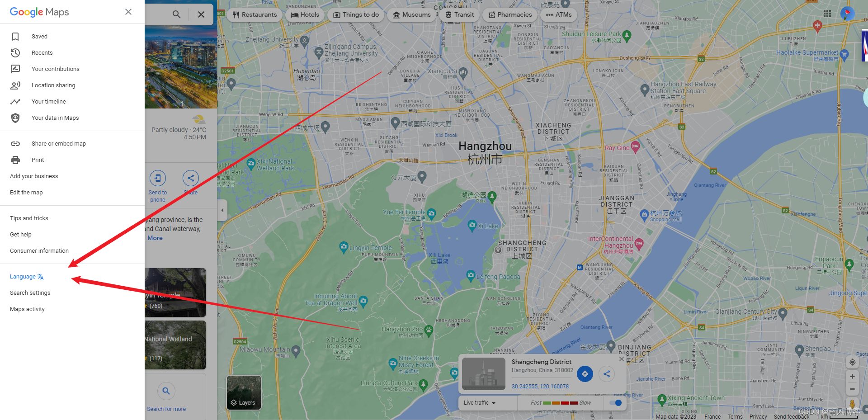
Task: Open the Saved bookmark icon
Action: click(15, 37)
